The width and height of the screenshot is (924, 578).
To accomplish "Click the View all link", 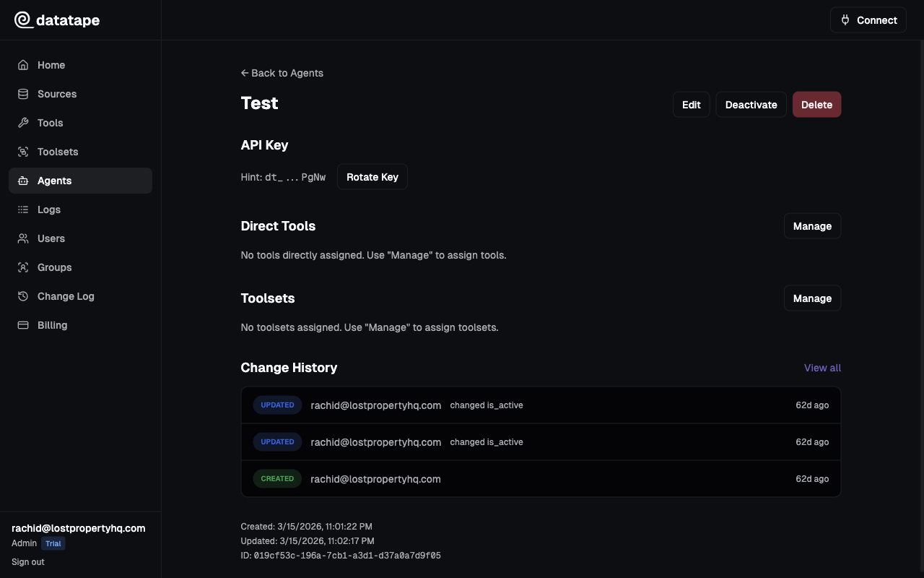I will click(x=822, y=368).
